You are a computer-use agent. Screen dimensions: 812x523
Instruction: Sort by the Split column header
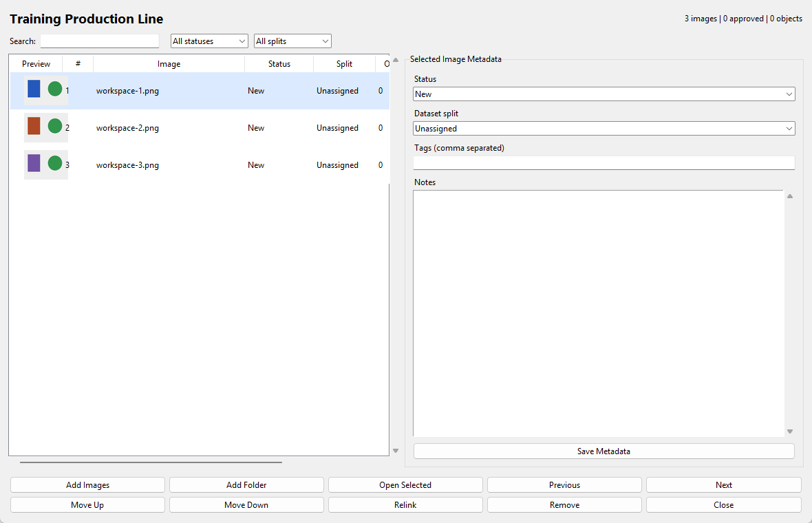pyautogui.click(x=344, y=64)
